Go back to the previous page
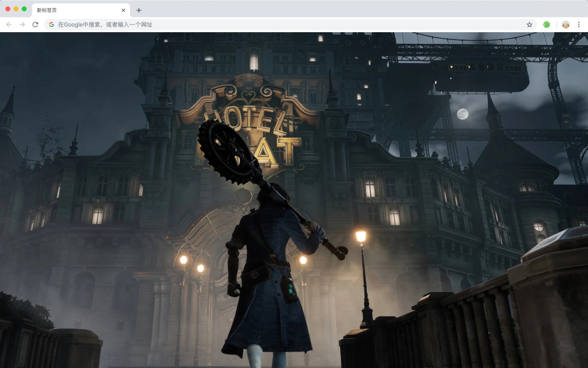The width and height of the screenshot is (588, 368). tap(9, 24)
